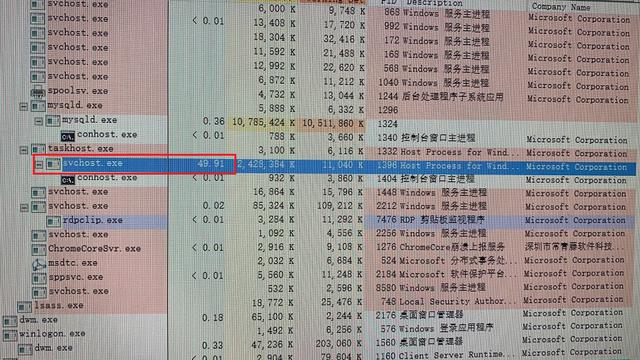The image size is (640, 360).
Task: Click the PID 7476 cell
Action: (x=386, y=220)
